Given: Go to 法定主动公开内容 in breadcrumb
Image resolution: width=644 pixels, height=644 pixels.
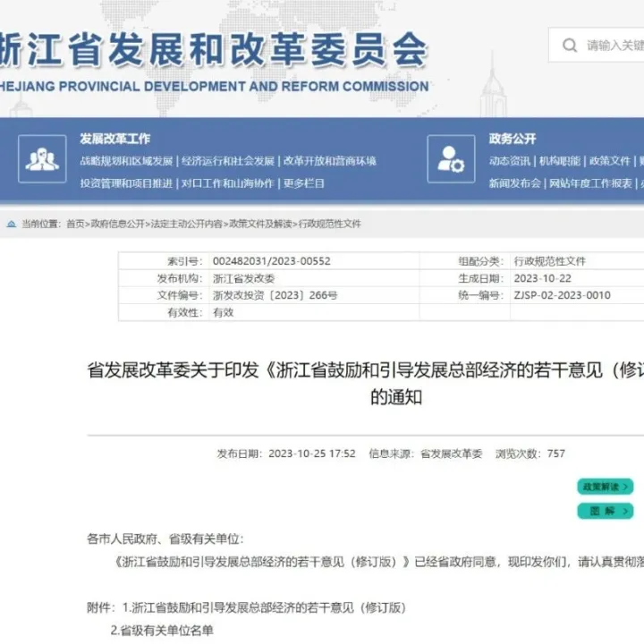Looking at the screenshot, I should coord(186,224).
